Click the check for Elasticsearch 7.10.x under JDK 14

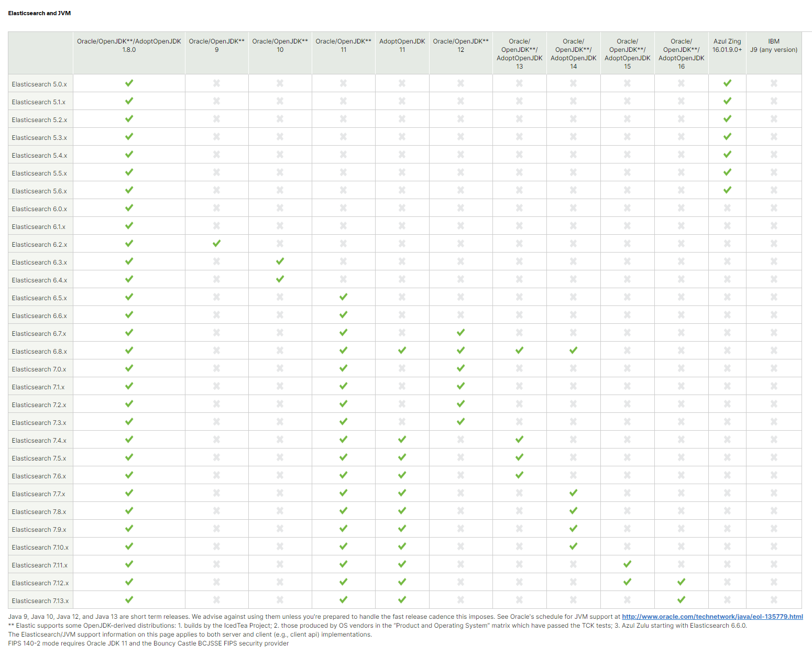coord(573,546)
